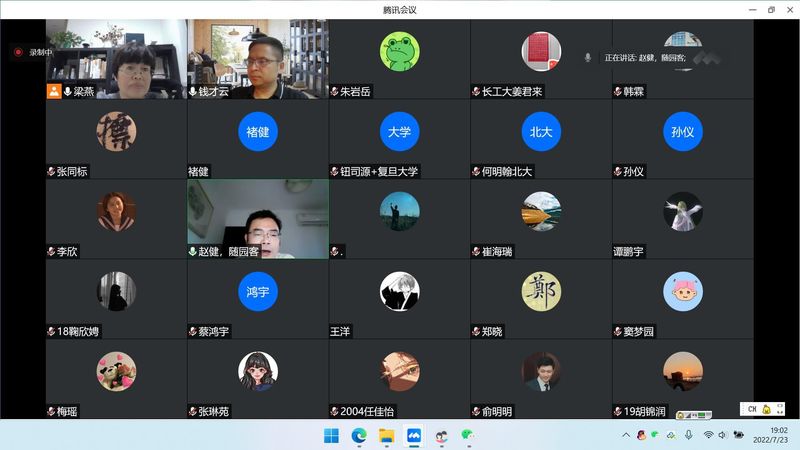Click the taskbar microphone tray icon
The width and height of the screenshot is (800, 450).
687,435
